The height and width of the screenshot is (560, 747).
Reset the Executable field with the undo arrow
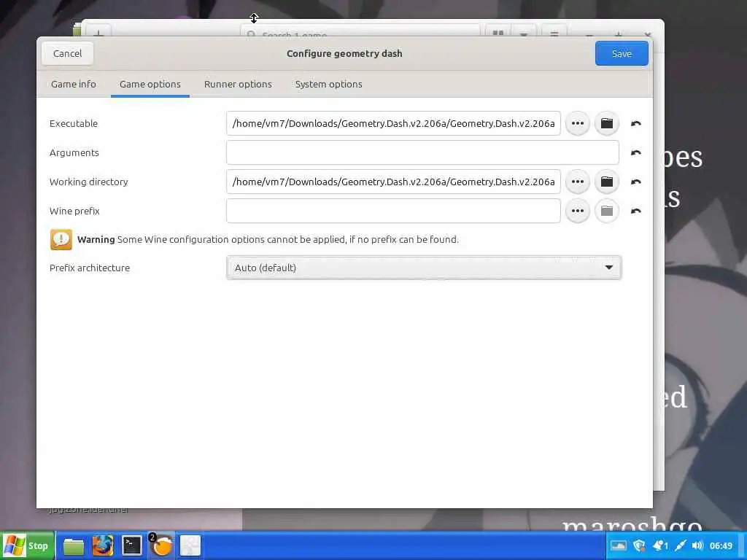(x=635, y=124)
